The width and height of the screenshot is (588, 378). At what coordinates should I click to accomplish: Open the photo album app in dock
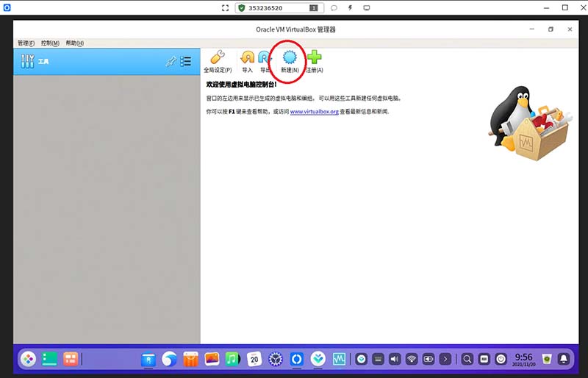(212, 359)
